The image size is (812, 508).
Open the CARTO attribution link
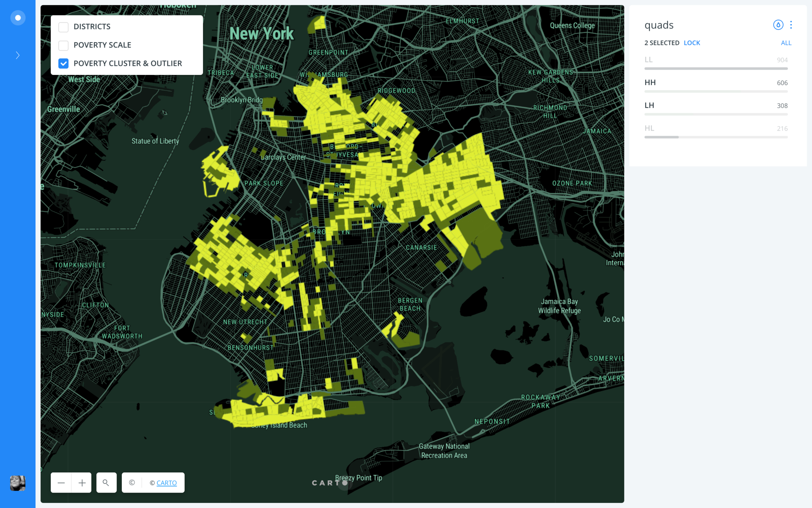point(167,483)
